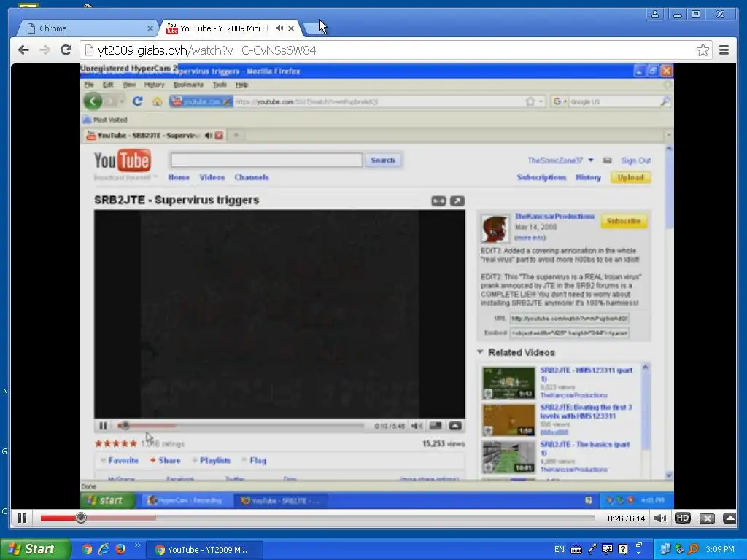747x560 pixels.
Task: Open the Chrome user profile button
Action: pos(655,15)
